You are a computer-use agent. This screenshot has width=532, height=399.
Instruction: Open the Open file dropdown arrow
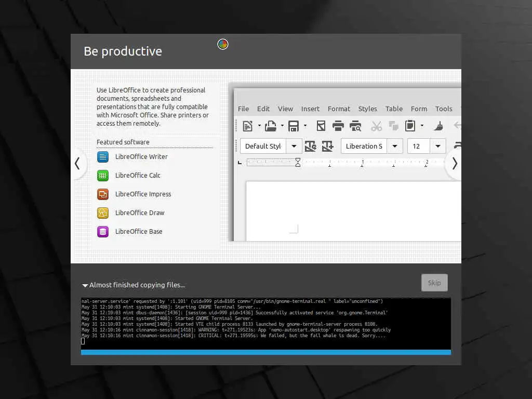(x=282, y=126)
